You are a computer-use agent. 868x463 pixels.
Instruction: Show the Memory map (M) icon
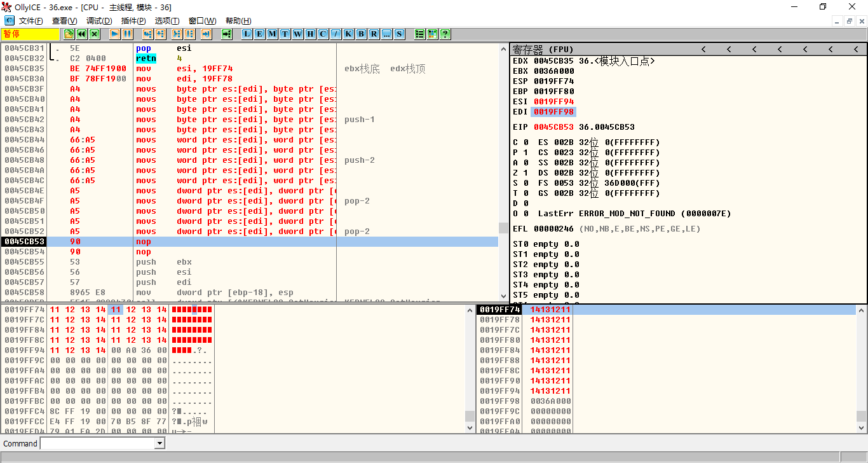click(x=272, y=34)
